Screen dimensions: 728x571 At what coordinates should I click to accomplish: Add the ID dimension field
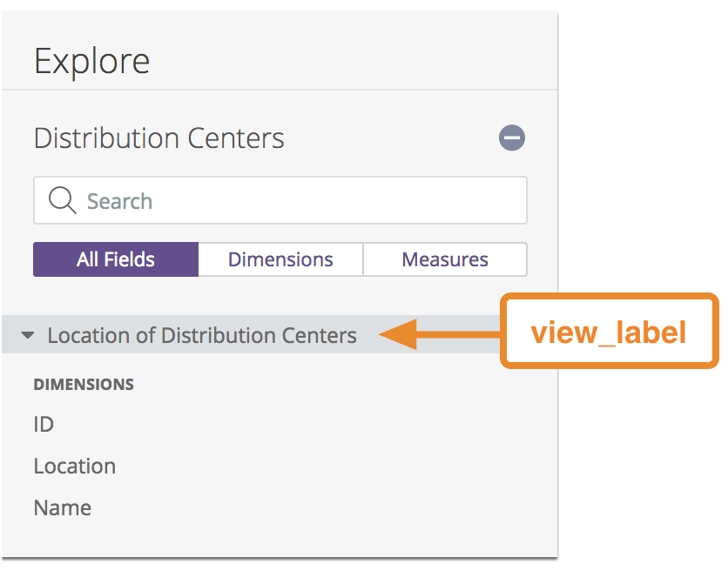[x=44, y=424]
